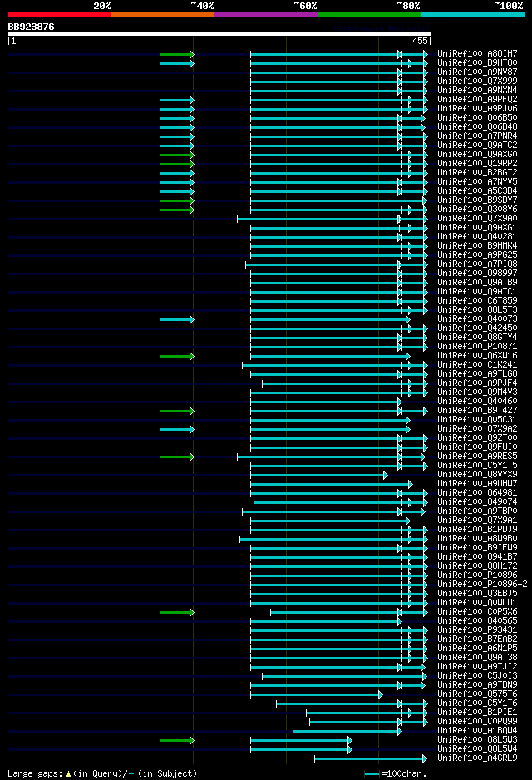532x780 pixels.
Task: Open the UniRef100_A9UHW7 entry
Action: point(477,484)
